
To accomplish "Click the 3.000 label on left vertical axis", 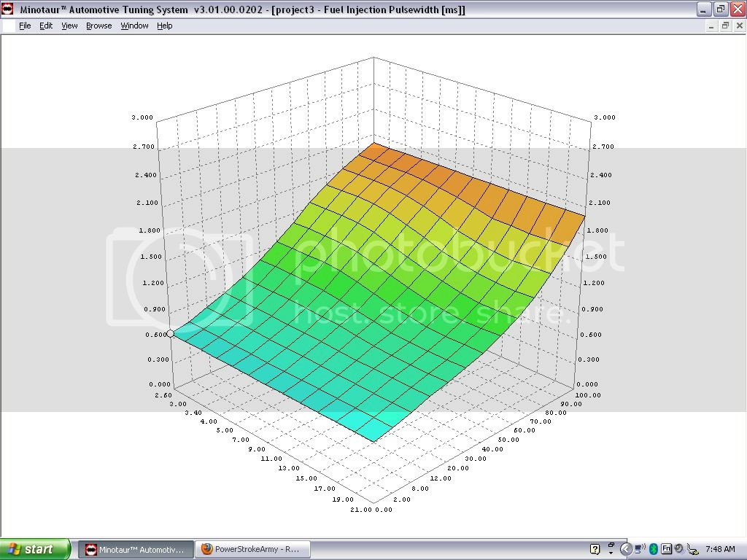I will click(142, 117).
